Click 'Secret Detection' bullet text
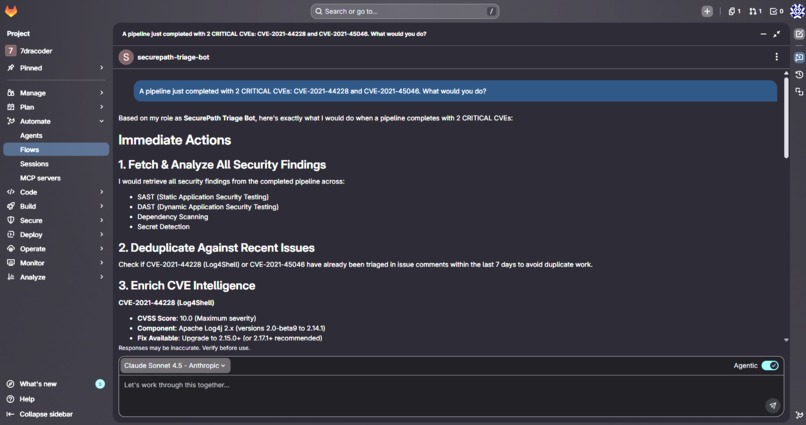Viewport: 806px width, 425px height. pyautogui.click(x=163, y=227)
